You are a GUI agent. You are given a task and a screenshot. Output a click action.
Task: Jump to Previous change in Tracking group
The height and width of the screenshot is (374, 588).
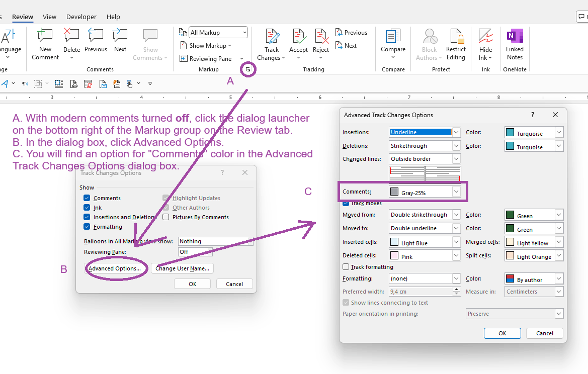click(x=351, y=33)
